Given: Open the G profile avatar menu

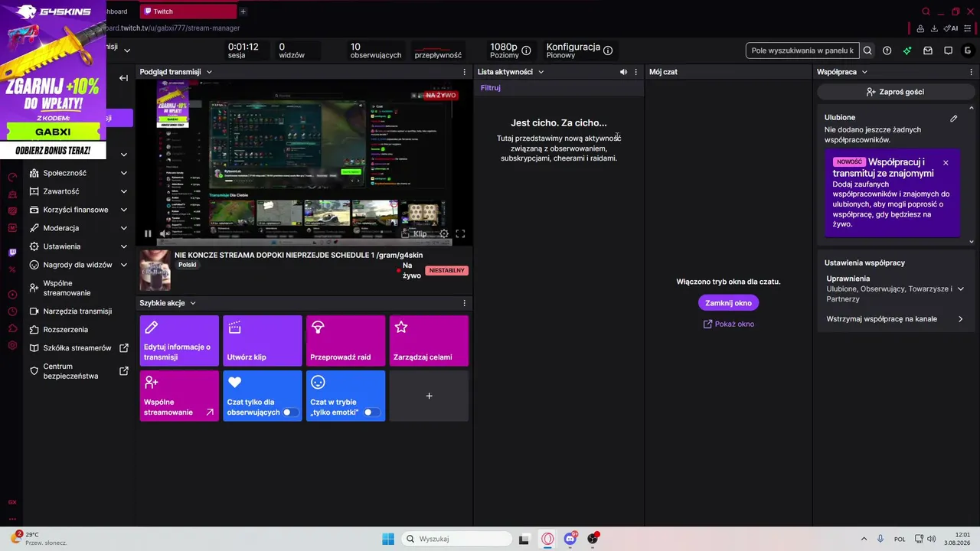Looking at the screenshot, I should 968,51.
